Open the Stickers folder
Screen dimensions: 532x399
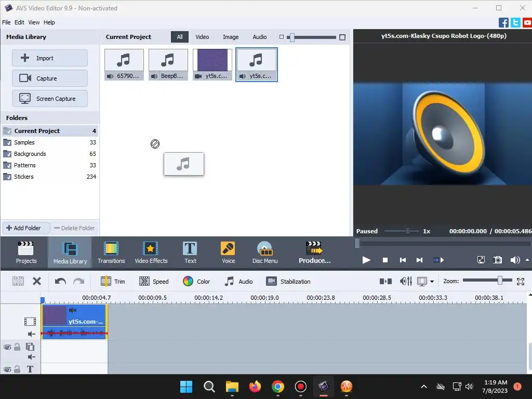click(49, 177)
